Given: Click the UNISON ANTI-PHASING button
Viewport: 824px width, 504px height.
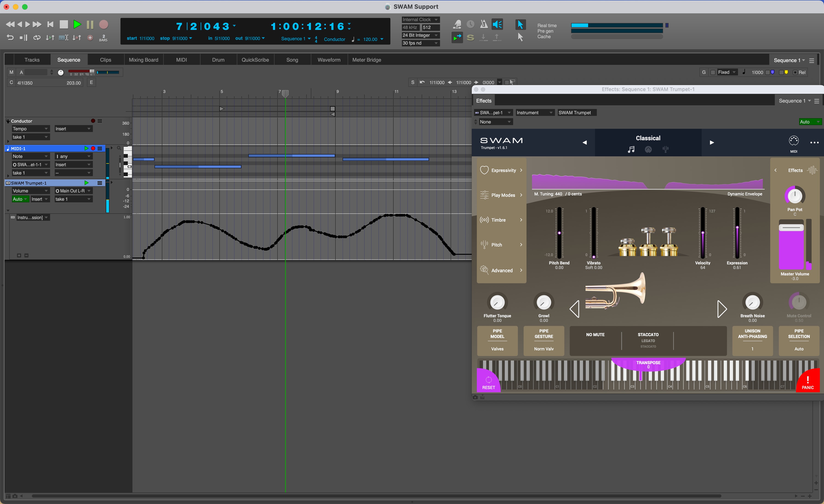Looking at the screenshot, I should [x=752, y=341].
